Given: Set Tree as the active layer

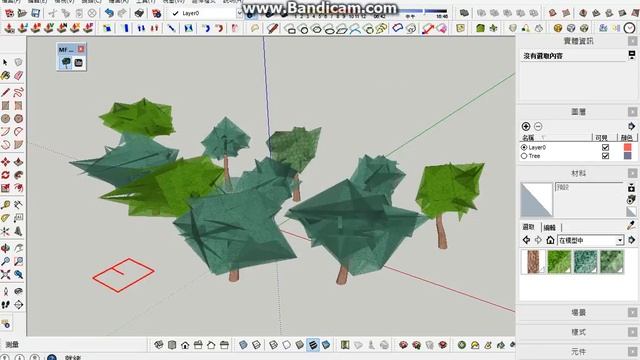Looking at the screenshot, I should [524, 156].
